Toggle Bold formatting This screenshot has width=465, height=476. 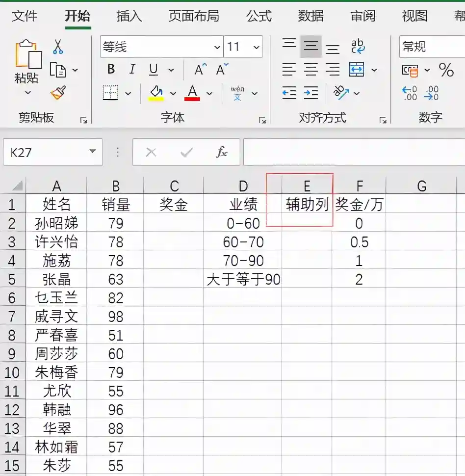[x=111, y=70]
